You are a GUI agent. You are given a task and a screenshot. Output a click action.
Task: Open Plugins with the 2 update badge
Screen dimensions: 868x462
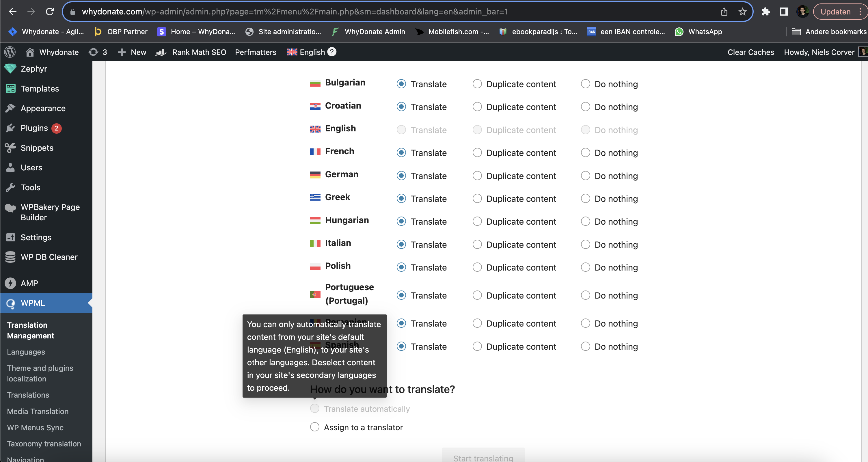point(46,128)
